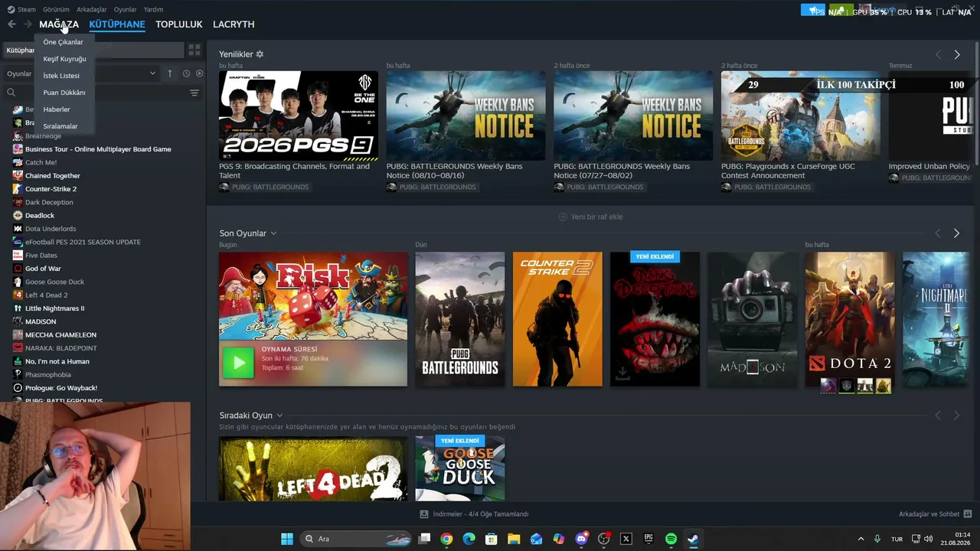Filter library by recent activity clock icon
Viewport: 980px width, 551px height.
click(186, 73)
